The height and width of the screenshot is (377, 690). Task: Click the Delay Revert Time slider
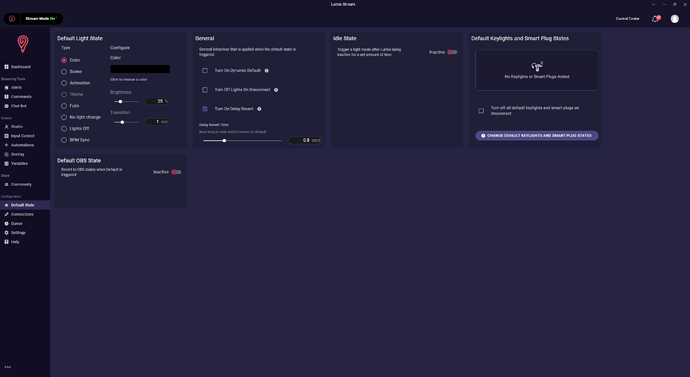coord(242,141)
